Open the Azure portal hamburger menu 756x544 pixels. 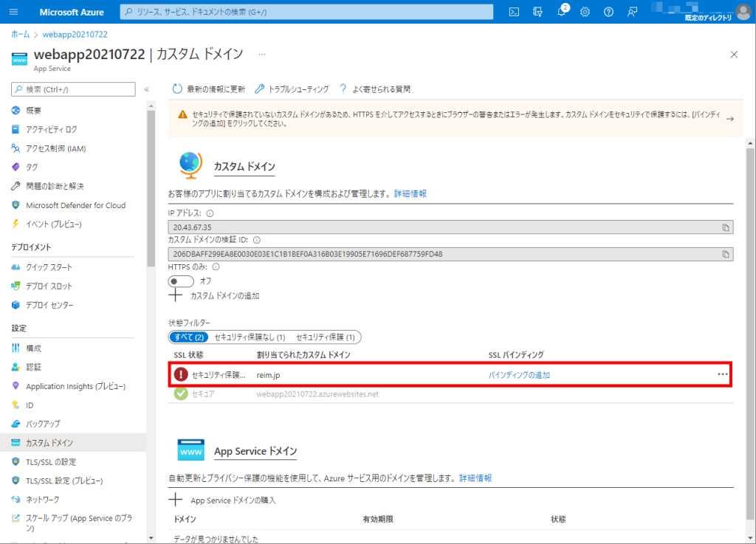click(x=13, y=12)
